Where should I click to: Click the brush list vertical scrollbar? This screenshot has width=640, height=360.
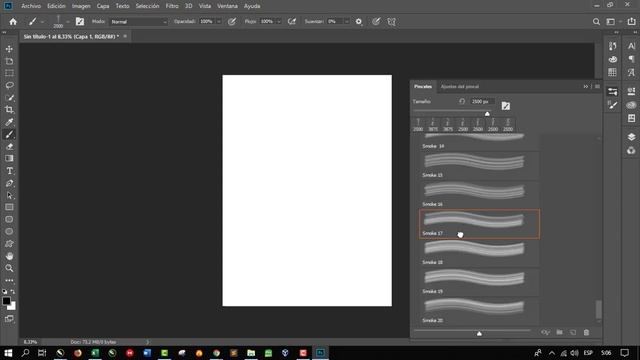click(x=598, y=309)
